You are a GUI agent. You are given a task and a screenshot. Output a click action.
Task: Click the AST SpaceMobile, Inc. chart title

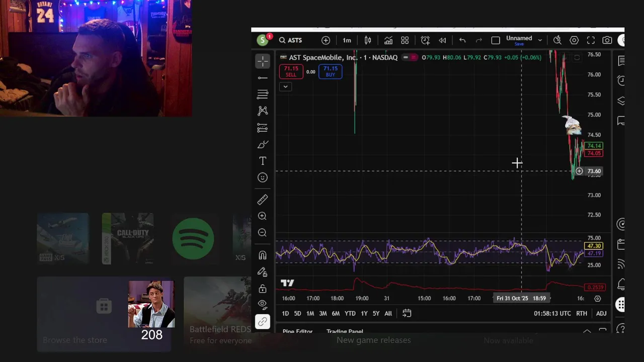point(323,57)
